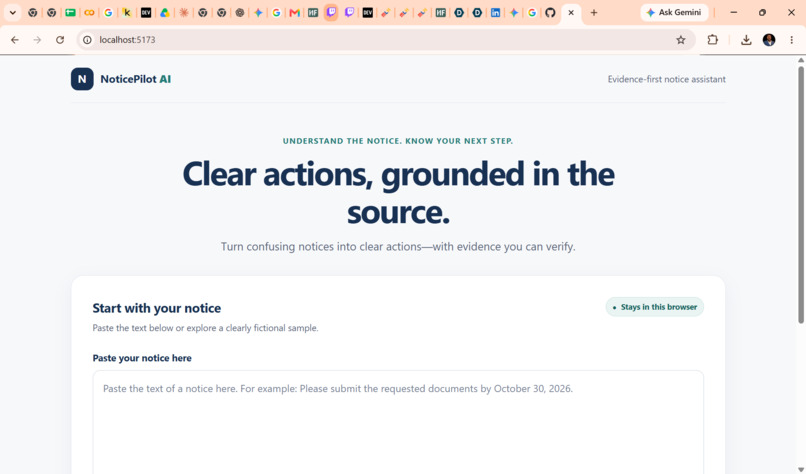Select the highlighted Twitch tab

tap(331, 12)
